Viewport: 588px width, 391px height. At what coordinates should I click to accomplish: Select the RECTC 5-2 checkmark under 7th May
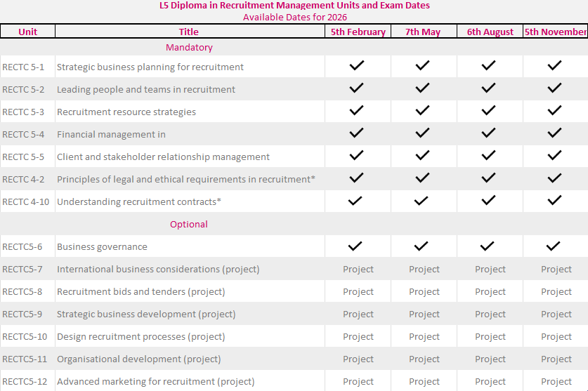click(x=422, y=88)
